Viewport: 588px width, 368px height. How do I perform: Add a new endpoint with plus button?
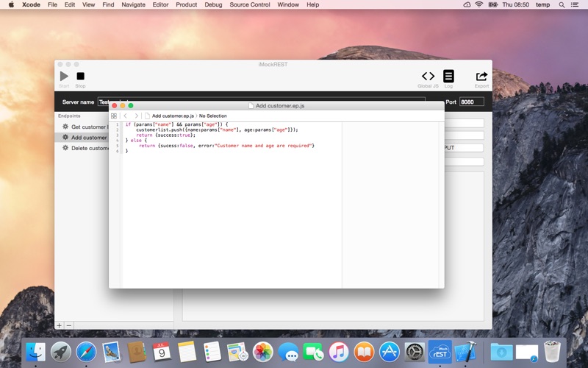pyautogui.click(x=59, y=325)
